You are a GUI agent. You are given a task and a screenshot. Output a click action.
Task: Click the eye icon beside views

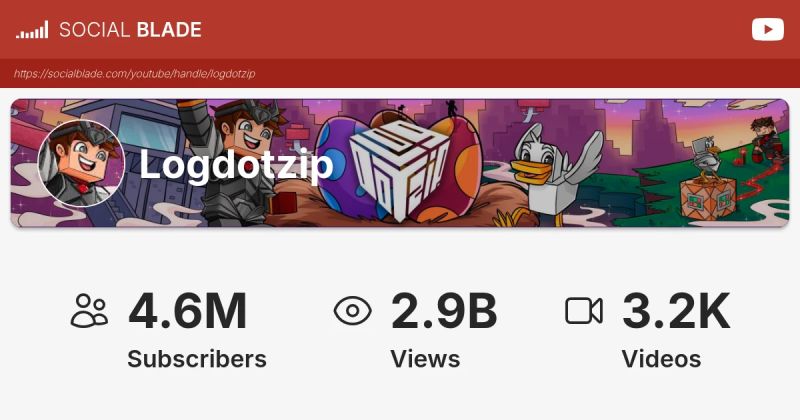pos(353,311)
